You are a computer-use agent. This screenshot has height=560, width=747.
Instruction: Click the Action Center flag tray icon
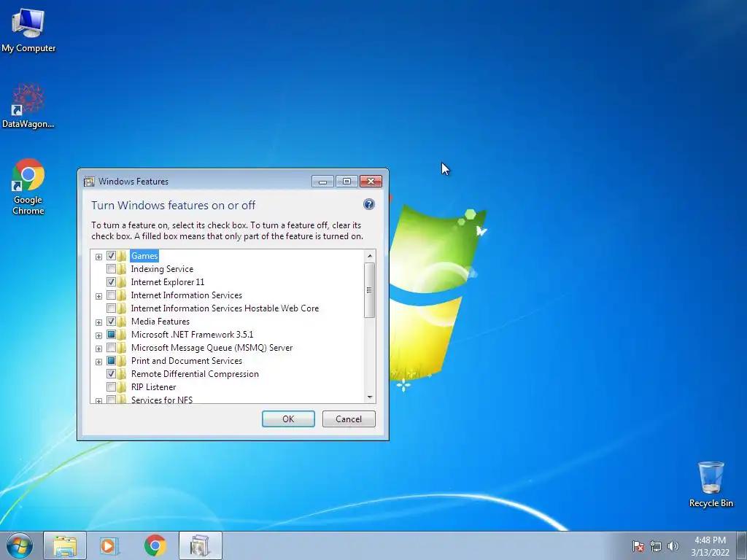tap(638, 546)
